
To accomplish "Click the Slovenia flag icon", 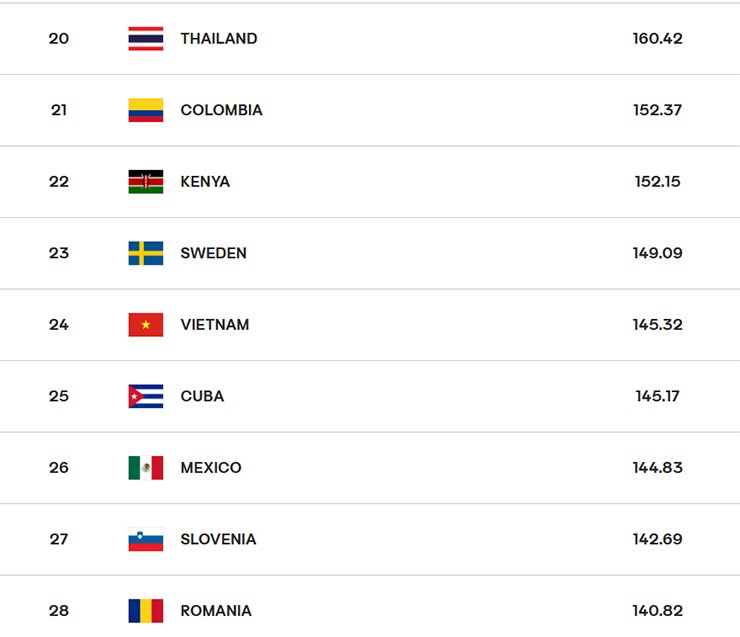I will (x=146, y=539).
